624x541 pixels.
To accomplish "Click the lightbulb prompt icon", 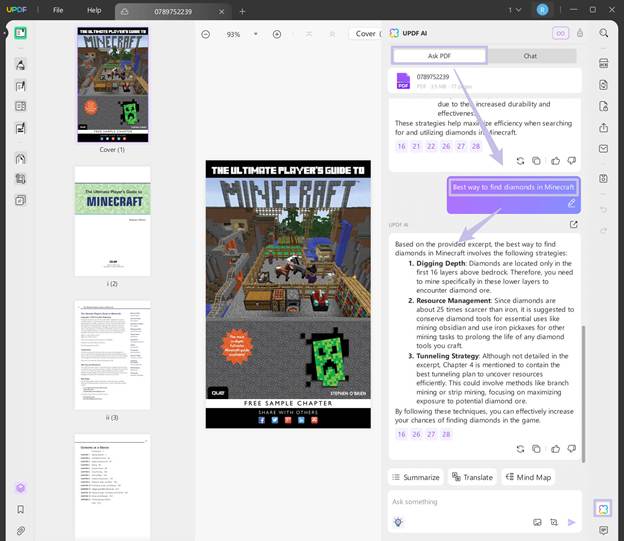I will point(398,522).
